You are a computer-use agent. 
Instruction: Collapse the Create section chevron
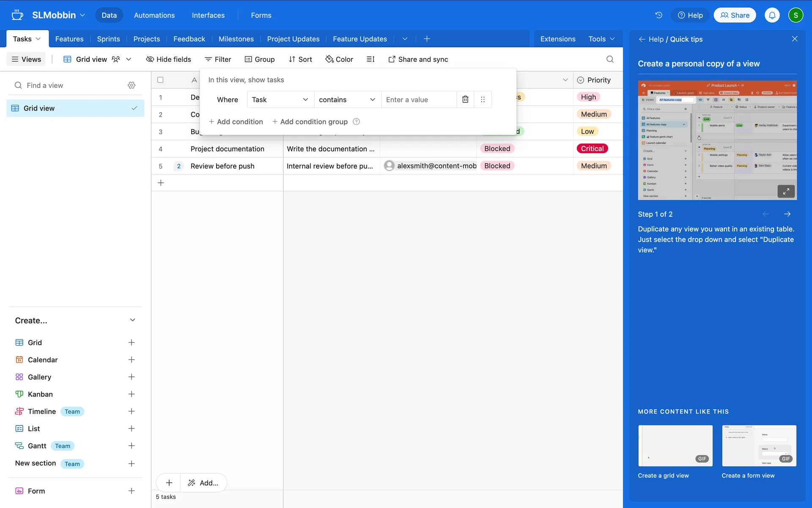[x=132, y=320]
